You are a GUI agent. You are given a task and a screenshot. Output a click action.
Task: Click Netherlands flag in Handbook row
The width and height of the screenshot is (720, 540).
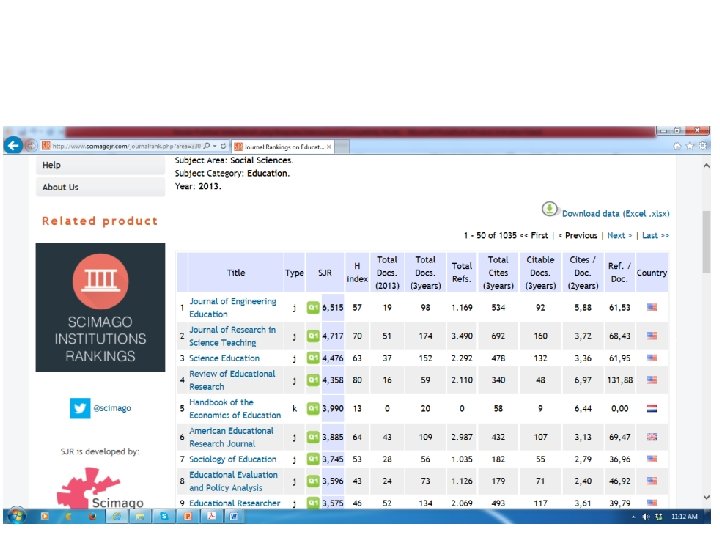pyautogui.click(x=652, y=408)
